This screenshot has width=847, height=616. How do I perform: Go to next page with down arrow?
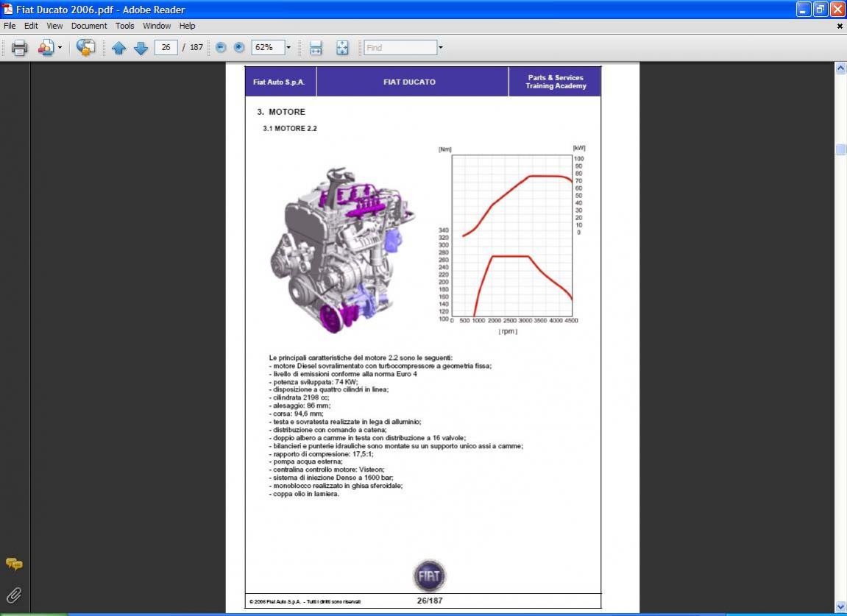pyautogui.click(x=141, y=48)
